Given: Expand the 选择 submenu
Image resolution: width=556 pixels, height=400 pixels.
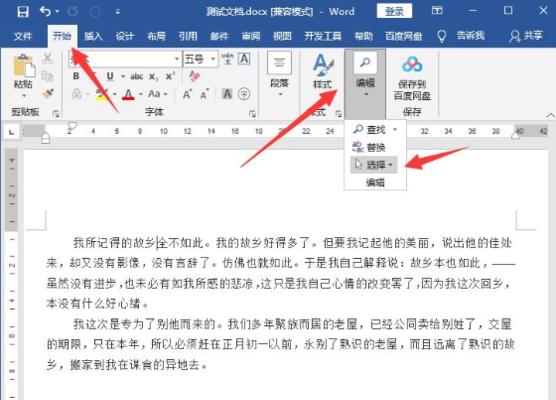Looking at the screenshot, I should [x=374, y=165].
